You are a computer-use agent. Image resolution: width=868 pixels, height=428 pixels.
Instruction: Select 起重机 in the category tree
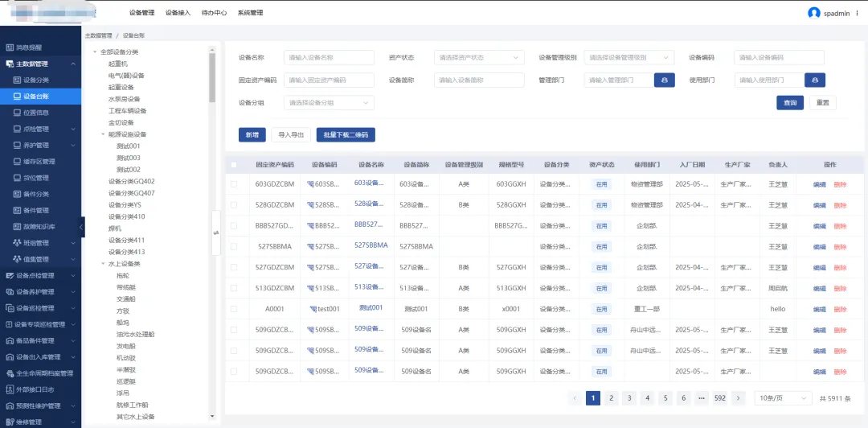pos(118,64)
